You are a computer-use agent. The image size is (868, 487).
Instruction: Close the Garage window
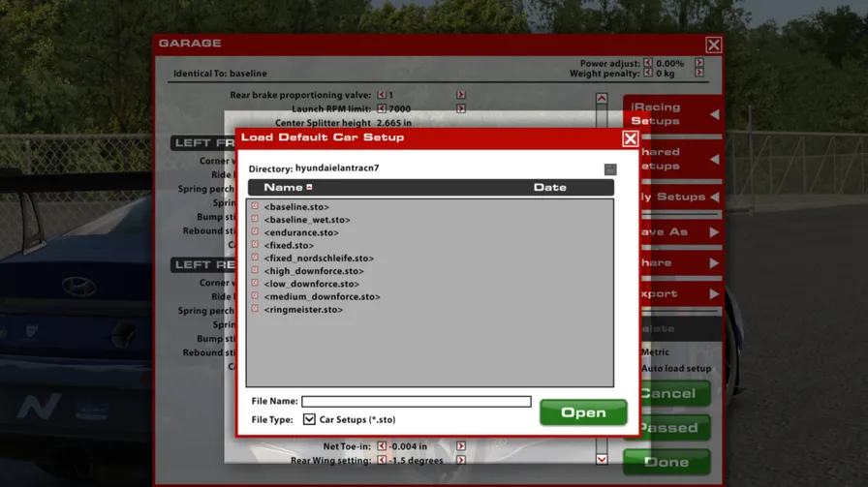(714, 45)
